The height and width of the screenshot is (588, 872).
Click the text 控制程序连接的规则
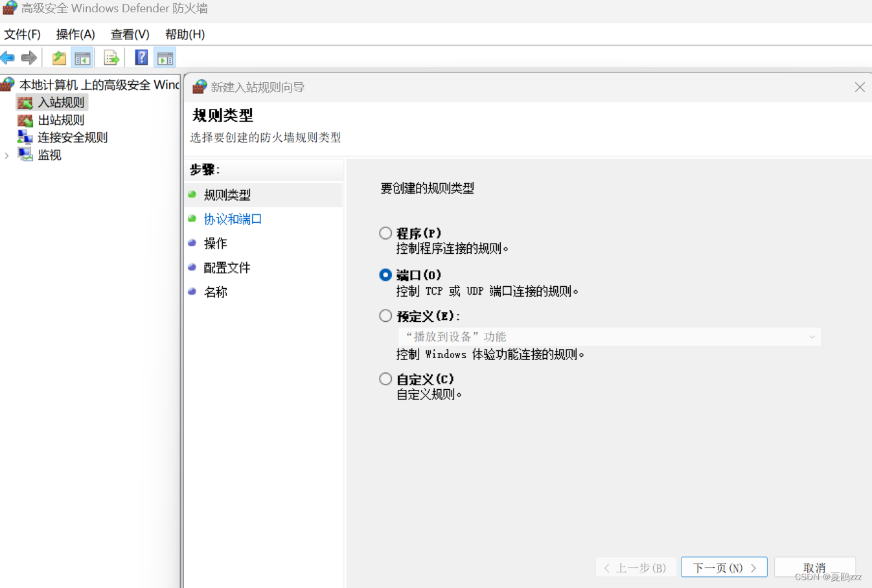coord(452,249)
